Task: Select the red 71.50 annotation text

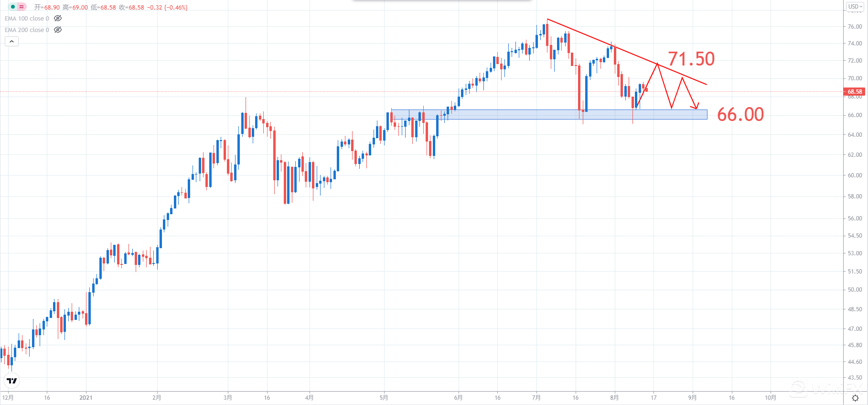Action: (690, 58)
